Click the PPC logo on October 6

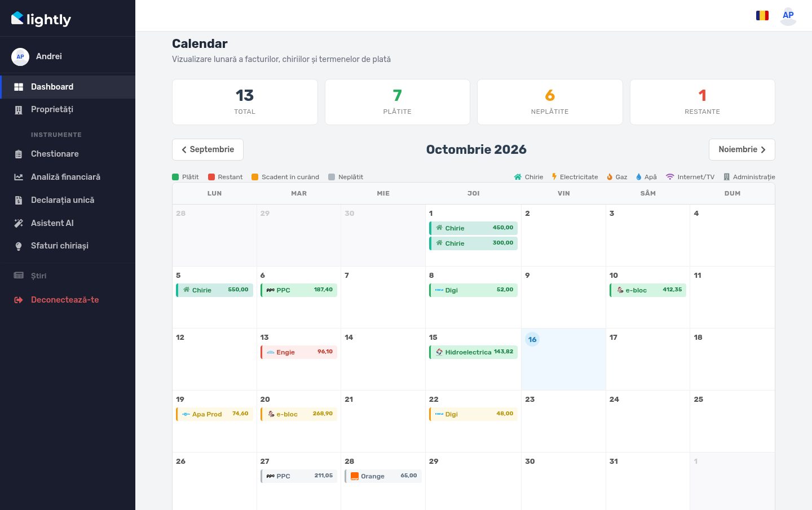pyautogui.click(x=271, y=290)
